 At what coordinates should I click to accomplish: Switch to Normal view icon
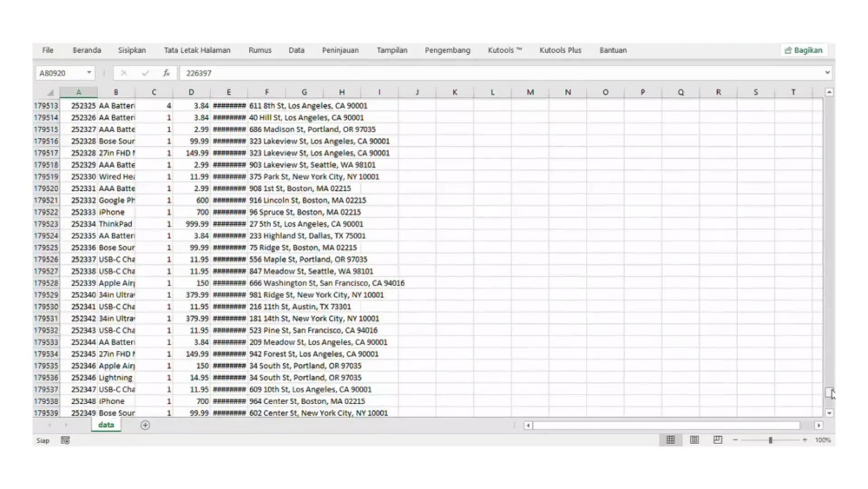click(670, 439)
